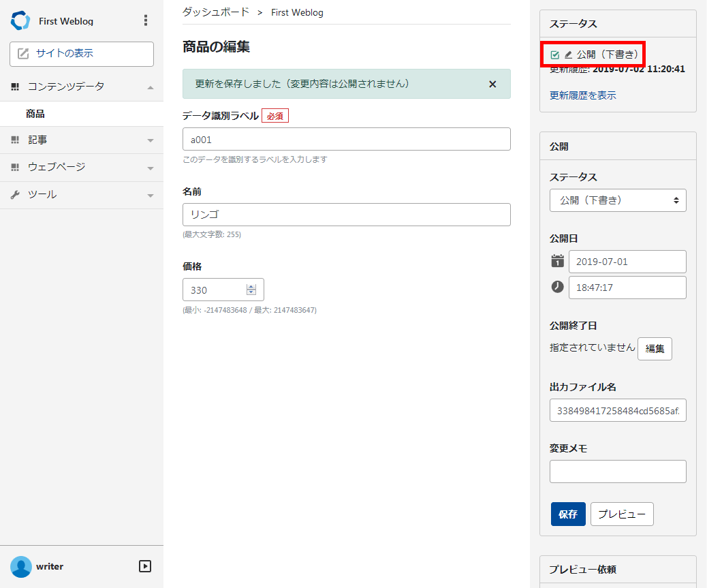The image size is (707, 588).
Task: Click the clock icon beside publish time
Action: click(x=557, y=287)
